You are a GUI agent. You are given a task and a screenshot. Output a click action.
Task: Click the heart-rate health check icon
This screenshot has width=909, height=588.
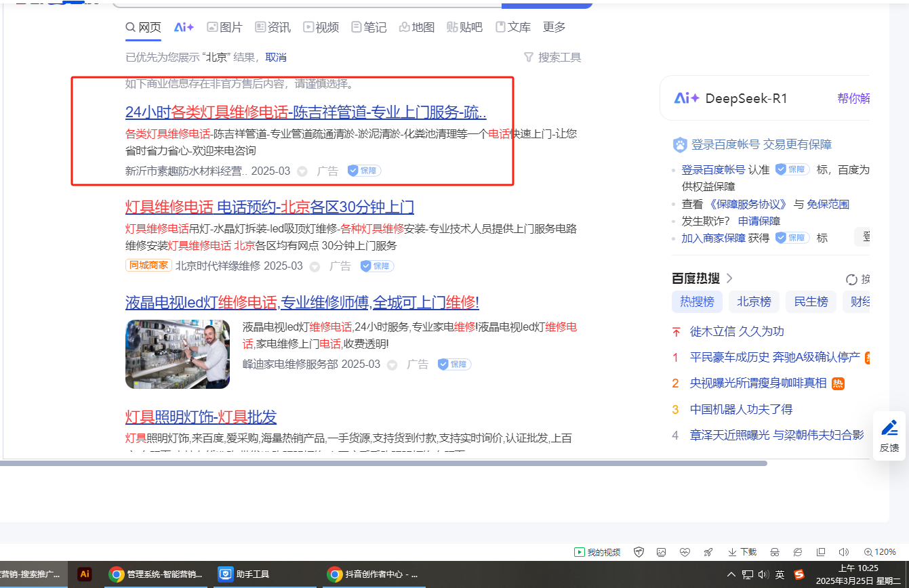pos(685,552)
